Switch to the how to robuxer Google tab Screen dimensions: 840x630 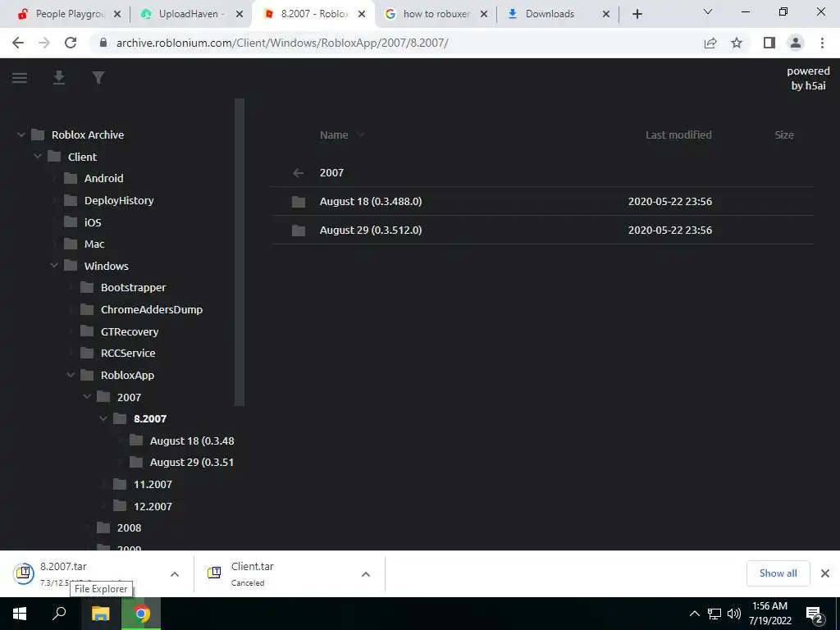coord(436,14)
